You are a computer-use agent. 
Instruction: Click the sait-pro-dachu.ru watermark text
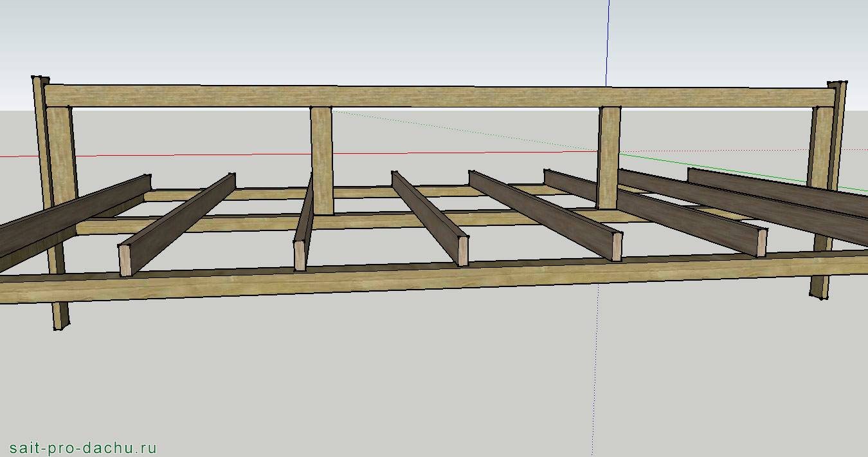pyautogui.click(x=84, y=448)
